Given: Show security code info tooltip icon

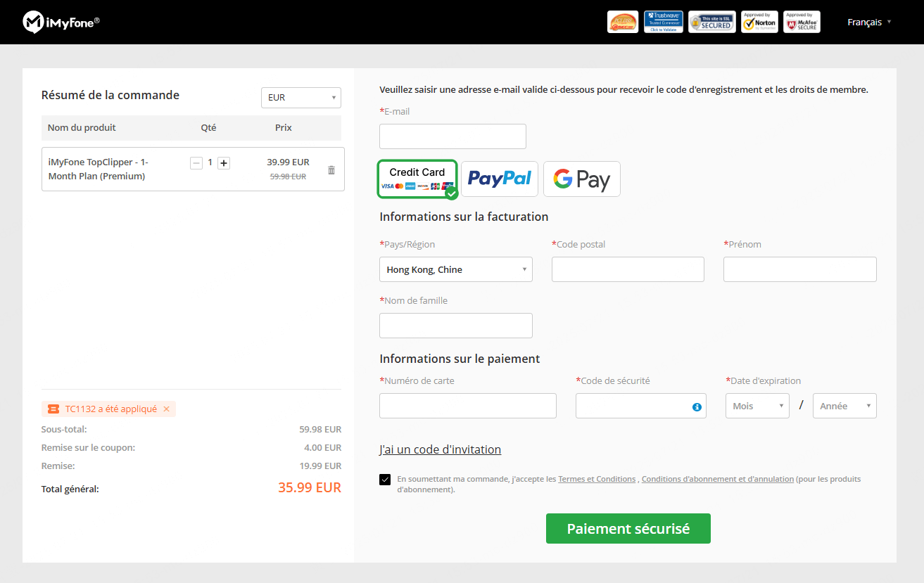Looking at the screenshot, I should coord(697,406).
